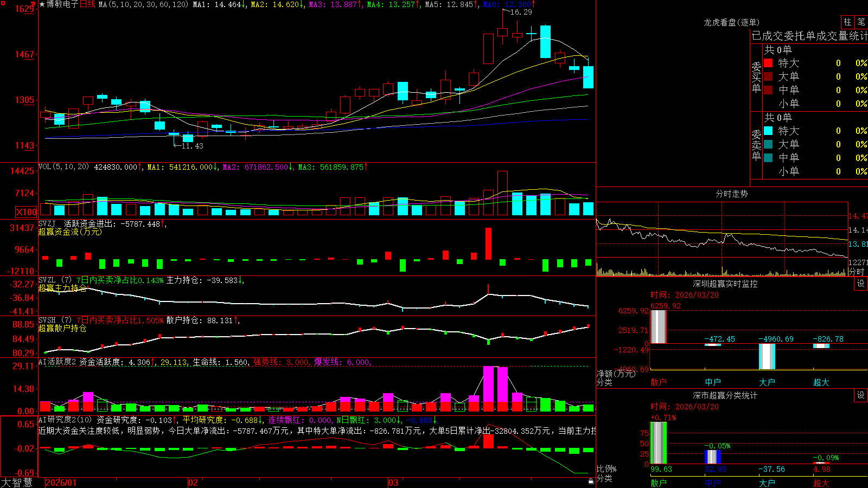Open 设 settings for 深市超赢分类统计 panel
The height and width of the screenshot is (488, 868).
tap(861, 395)
